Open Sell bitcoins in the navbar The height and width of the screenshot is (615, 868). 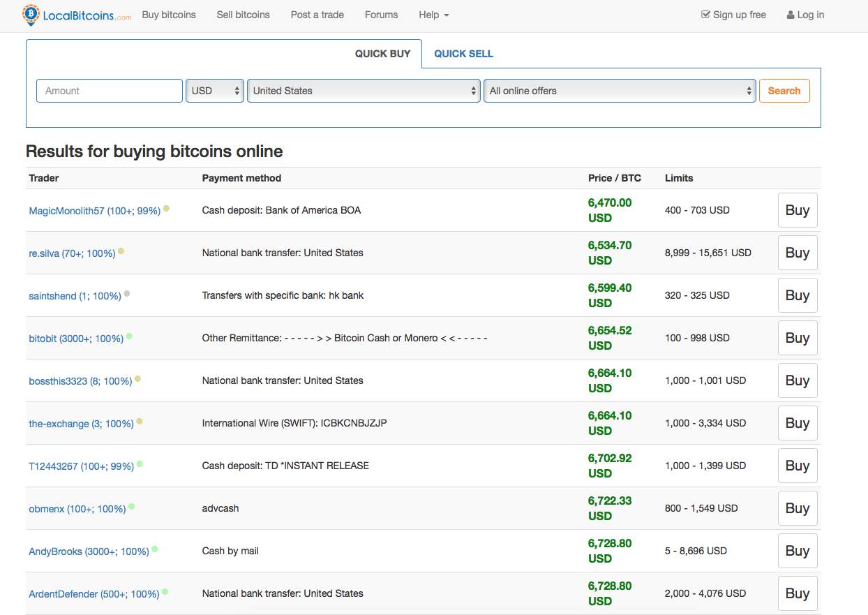[243, 15]
